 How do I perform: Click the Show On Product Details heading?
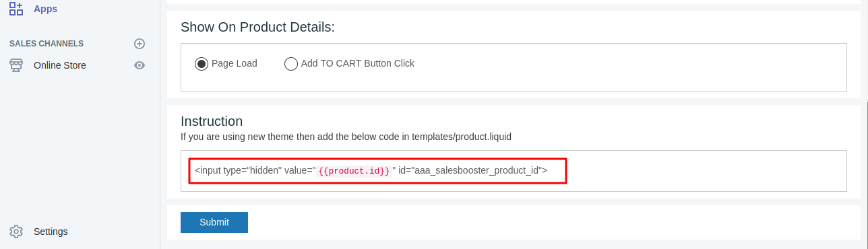[257, 28]
